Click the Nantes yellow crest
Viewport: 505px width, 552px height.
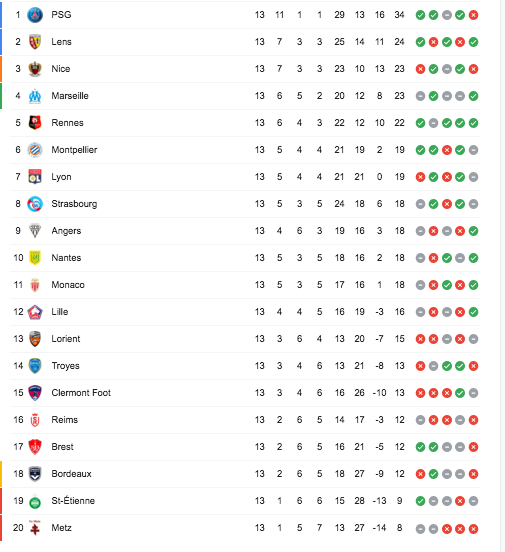(x=35, y=258)
